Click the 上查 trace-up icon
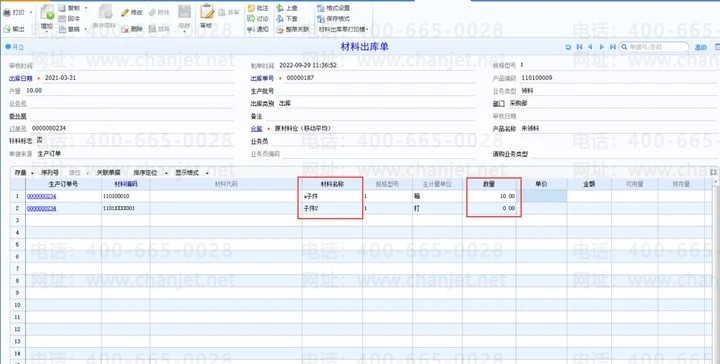Image resolution: width=720 pixels, height=364 pixels. 280,8
